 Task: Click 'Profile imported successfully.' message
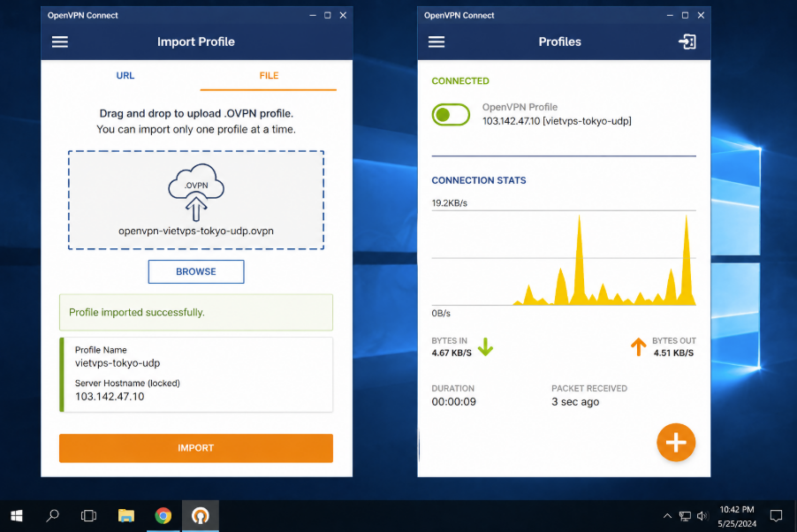(x=137, y=312)
